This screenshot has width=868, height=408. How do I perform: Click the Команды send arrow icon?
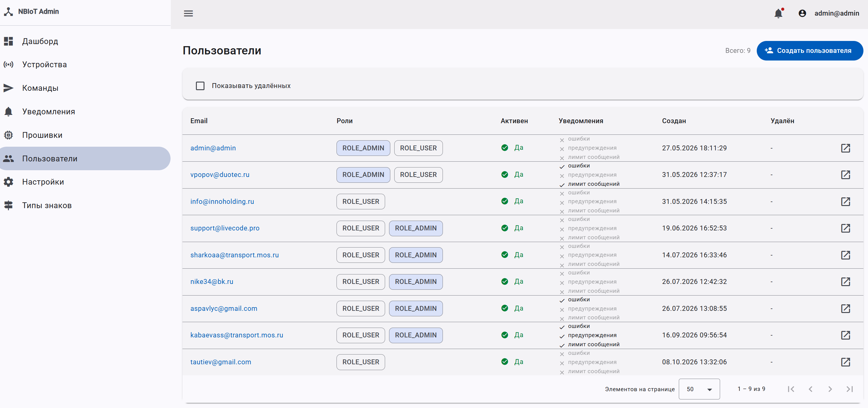(9, 88)
